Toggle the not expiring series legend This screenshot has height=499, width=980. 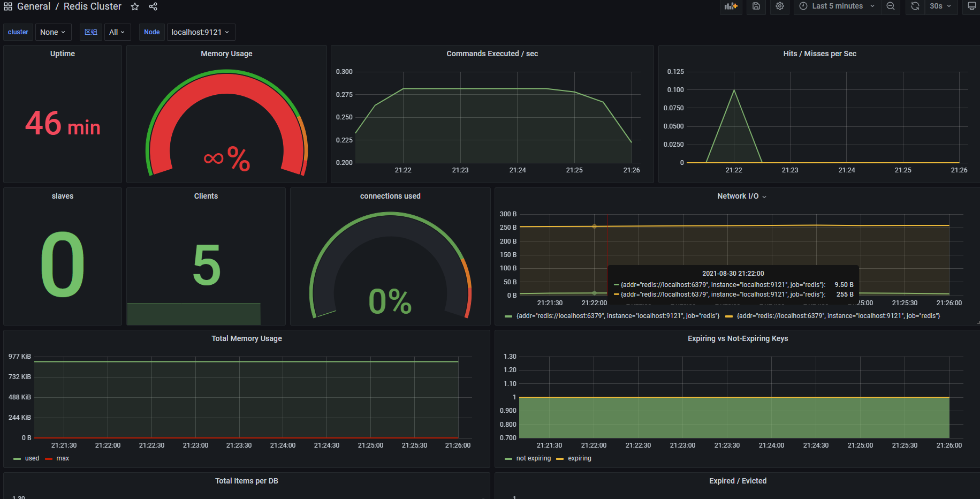tap(534, 458)
